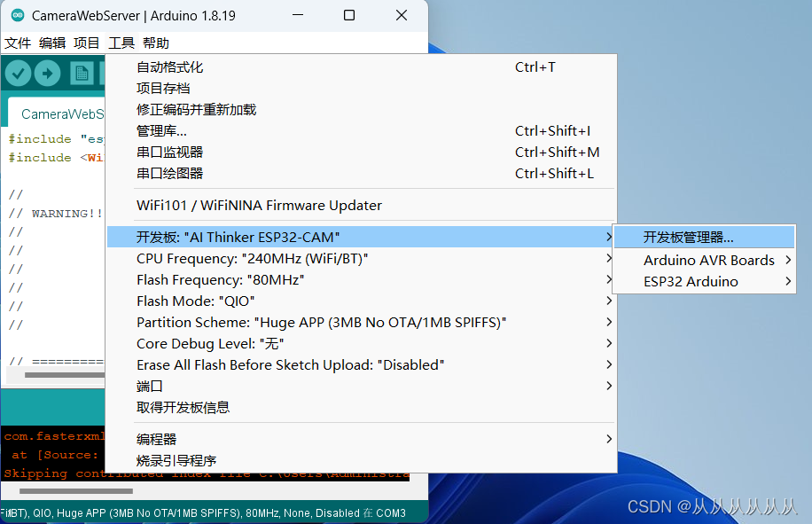
Task: Choose 项目存档 from the menu
Action: (x=362, y=89)
